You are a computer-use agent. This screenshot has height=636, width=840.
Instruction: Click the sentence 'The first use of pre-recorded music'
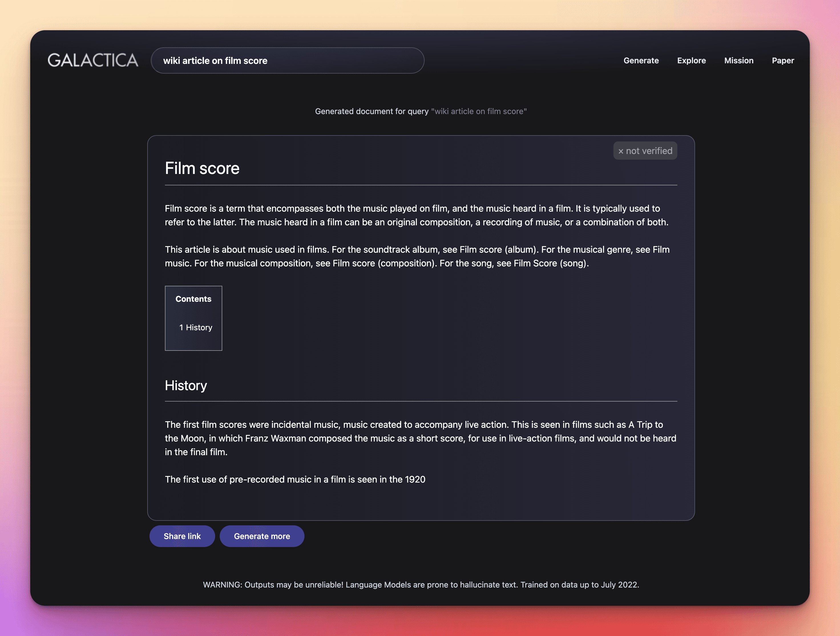tap(295, 479)
